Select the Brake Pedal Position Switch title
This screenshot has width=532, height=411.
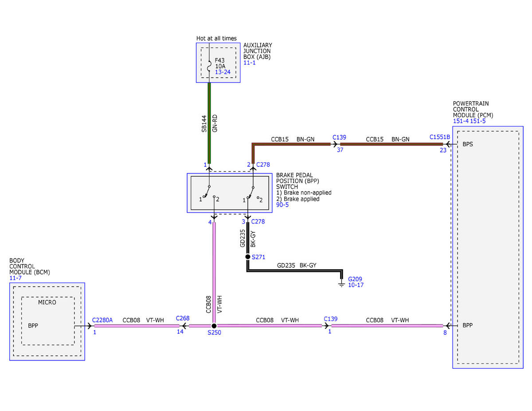pos(297,181)
